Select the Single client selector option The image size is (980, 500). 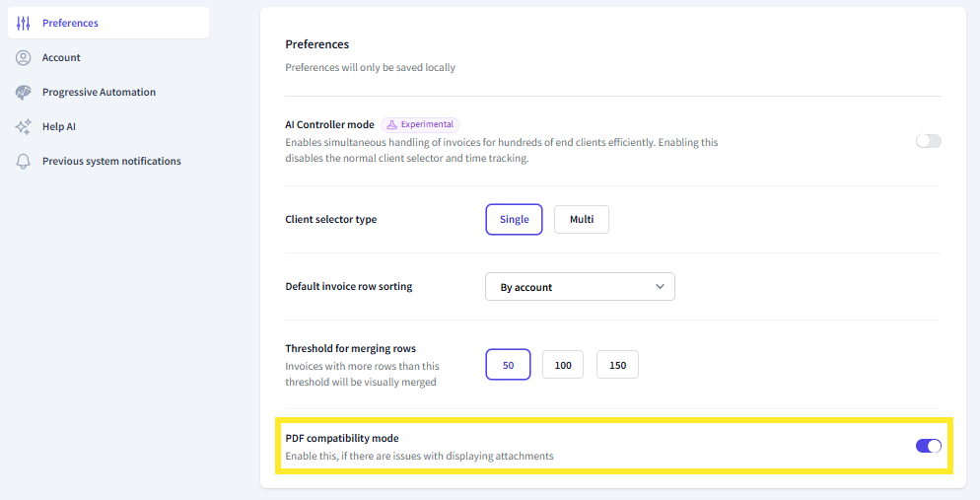click(x=514, y=220)
